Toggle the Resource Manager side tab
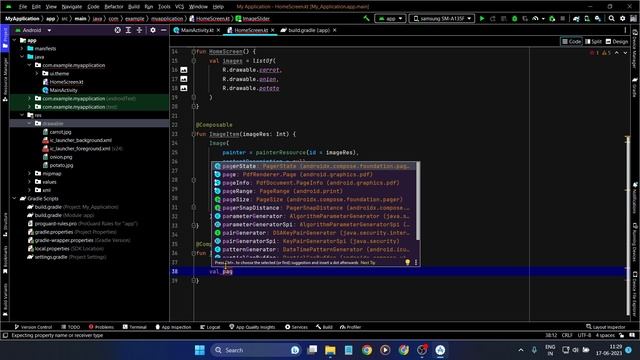The image size is (640, 360). (x=5, y=80)
